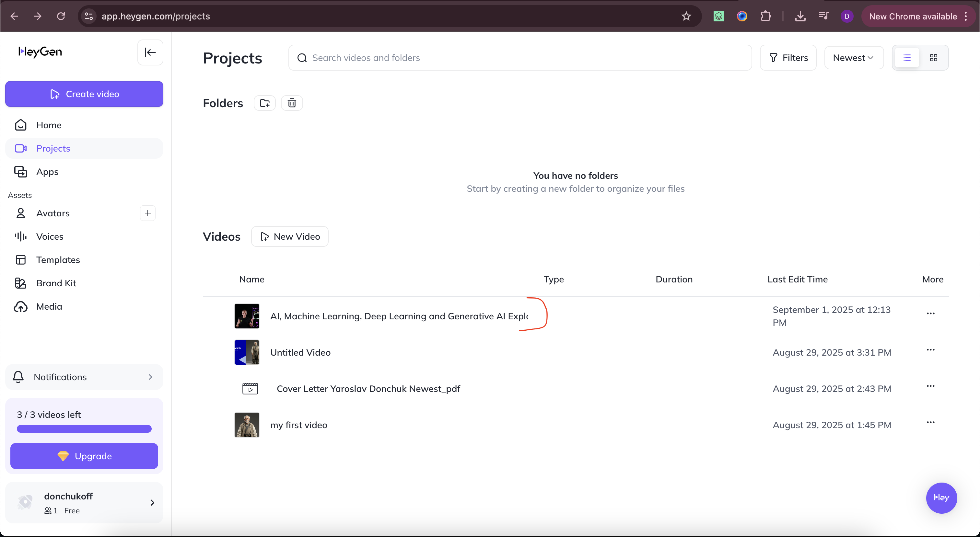This screenshot has height=537, width=980.
Task: Expand the Notifications panel
Action: (x=84, y=377)
